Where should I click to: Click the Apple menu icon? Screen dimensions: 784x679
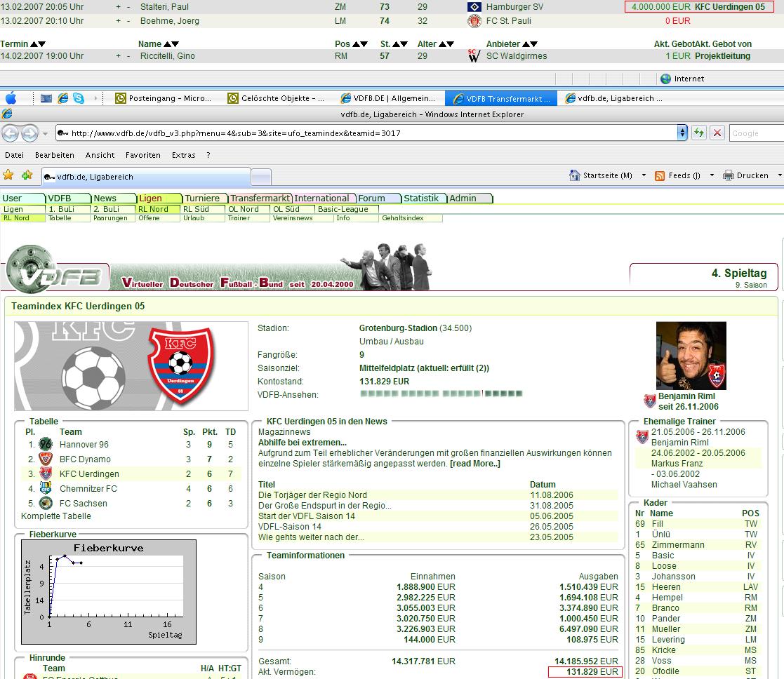11,98
